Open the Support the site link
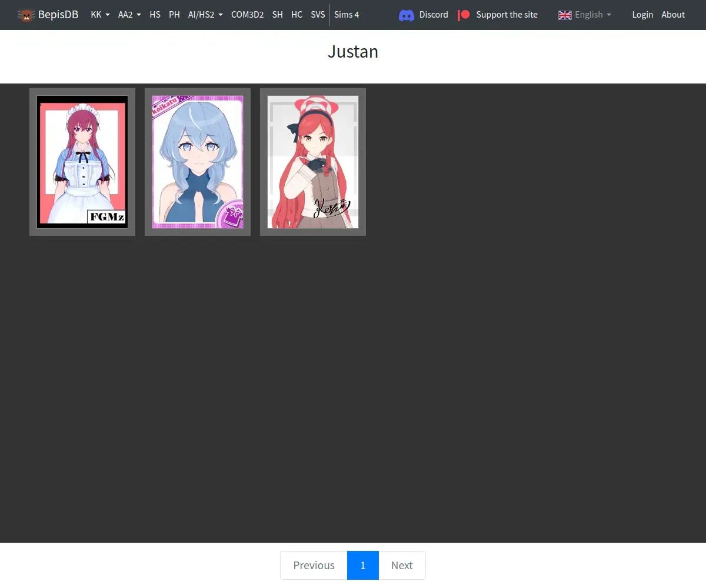The image size is (706, 588). (507, 15)
